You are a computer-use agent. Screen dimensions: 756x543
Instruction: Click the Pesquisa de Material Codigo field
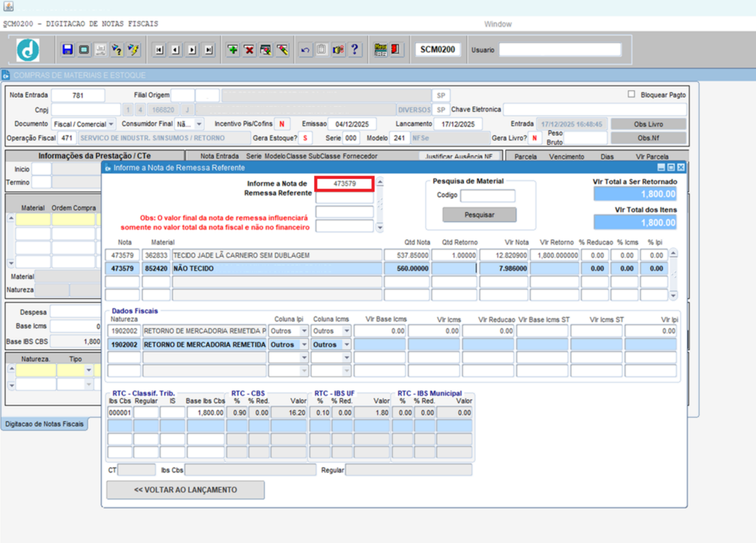(487, 195)
